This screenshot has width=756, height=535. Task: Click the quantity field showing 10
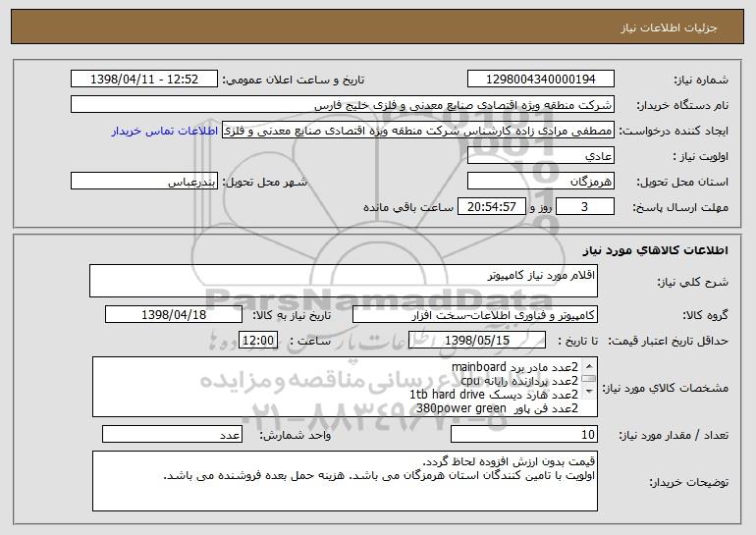[524, 434]
